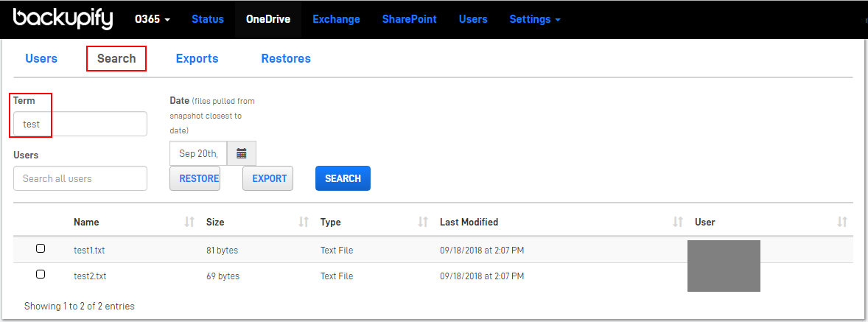Sort by Last Modified column arrows
This screenshot has height=322, width=868.
click(x=678, y=222)
